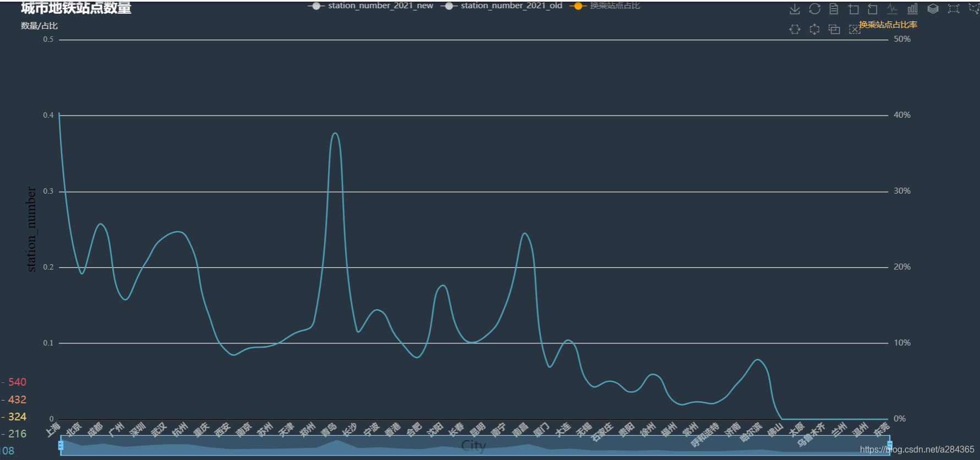Select the horizontal brush selection icon
980x460 pixels.
pos(795,29)
